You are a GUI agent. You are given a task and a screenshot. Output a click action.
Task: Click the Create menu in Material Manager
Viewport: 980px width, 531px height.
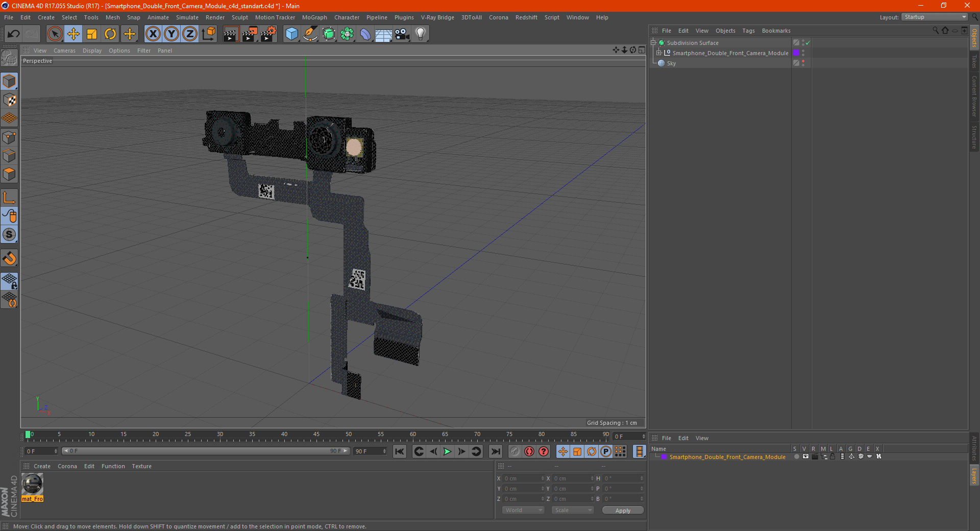pos(42,466)
